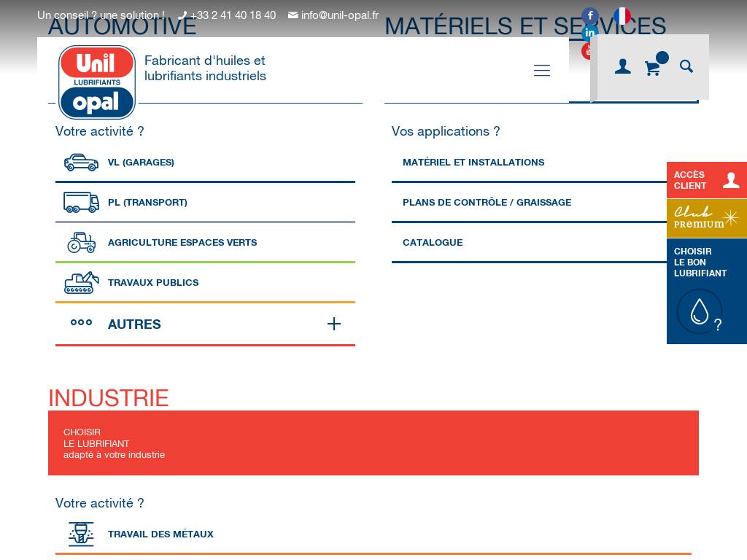The image size is (747, 560).
Task: Open the user account icon
Action: (622, 67)
